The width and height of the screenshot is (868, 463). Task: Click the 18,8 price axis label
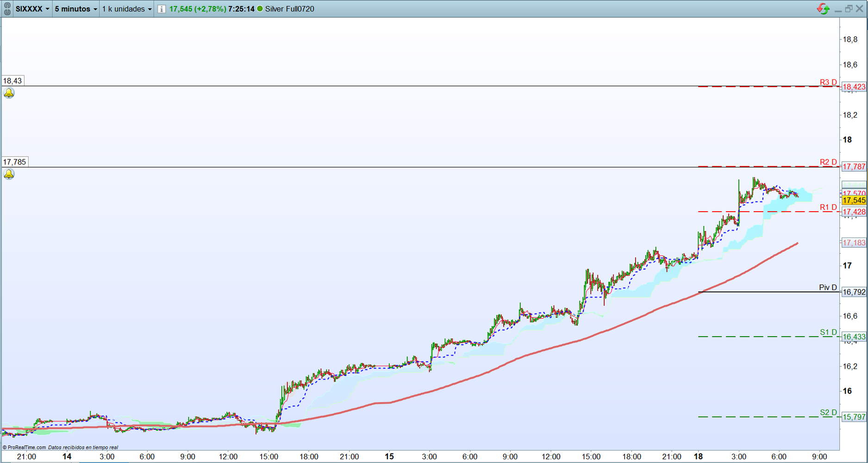click(x=850, y=39)
